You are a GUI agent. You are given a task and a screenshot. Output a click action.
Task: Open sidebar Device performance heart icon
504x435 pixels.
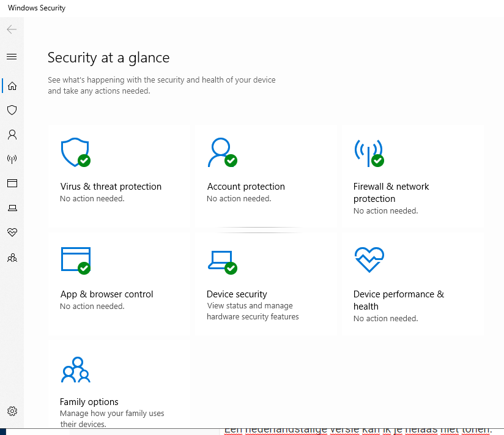pos(12,232)
